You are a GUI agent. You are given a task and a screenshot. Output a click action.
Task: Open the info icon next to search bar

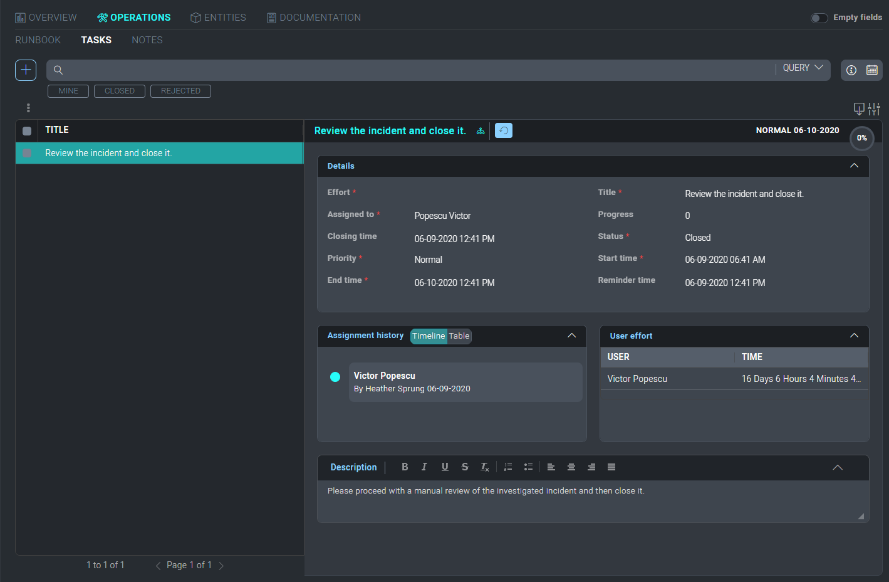[x=852, y=70]
